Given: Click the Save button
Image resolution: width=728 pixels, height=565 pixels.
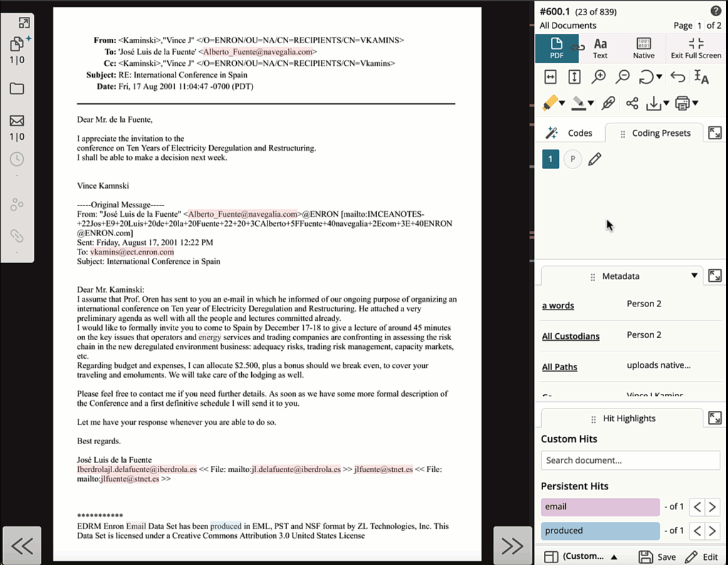Looking at the screenshot, I should click(x=657, y=557).
